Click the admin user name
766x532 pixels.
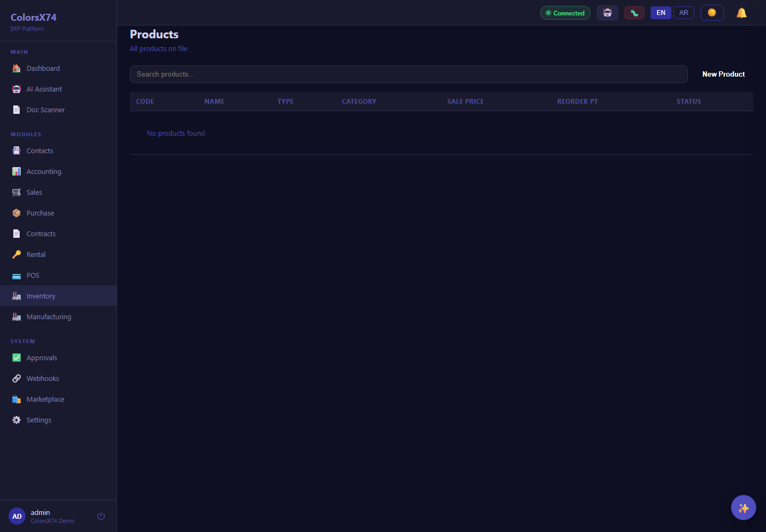tap(40, 512)
